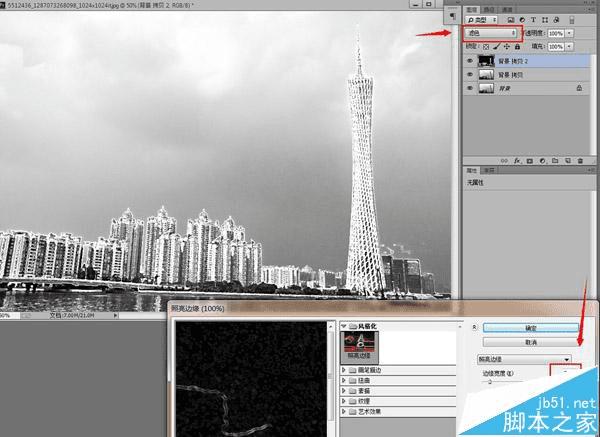Toggle visibility of the 背景 layer

pyautogui.click(x=471, y=88)
